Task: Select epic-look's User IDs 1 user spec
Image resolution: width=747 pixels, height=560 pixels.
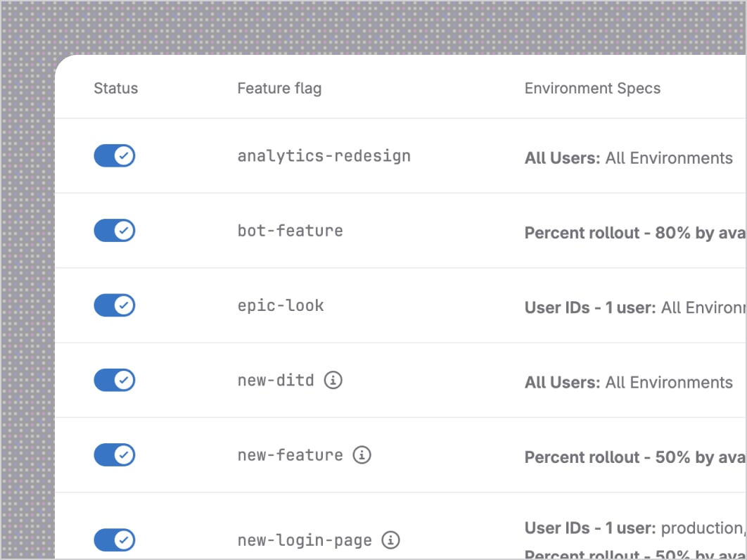Action: click(x=635, y=308)
